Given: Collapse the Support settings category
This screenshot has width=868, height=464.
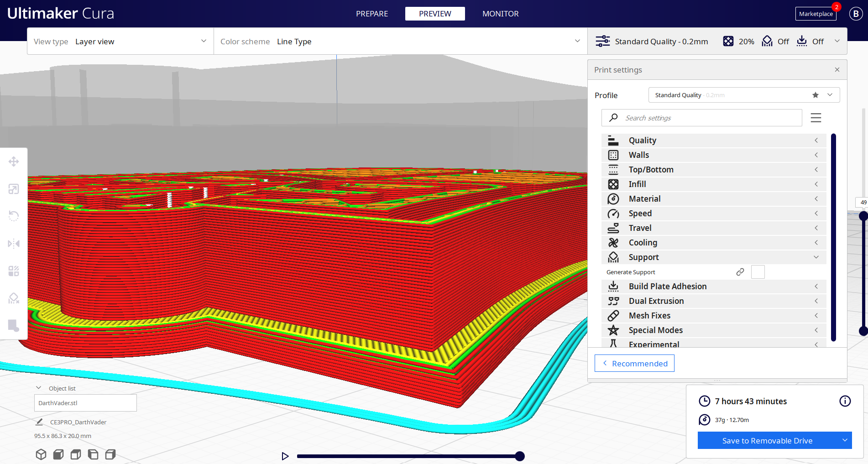Looking at the screenshot, I should point(714,257).
